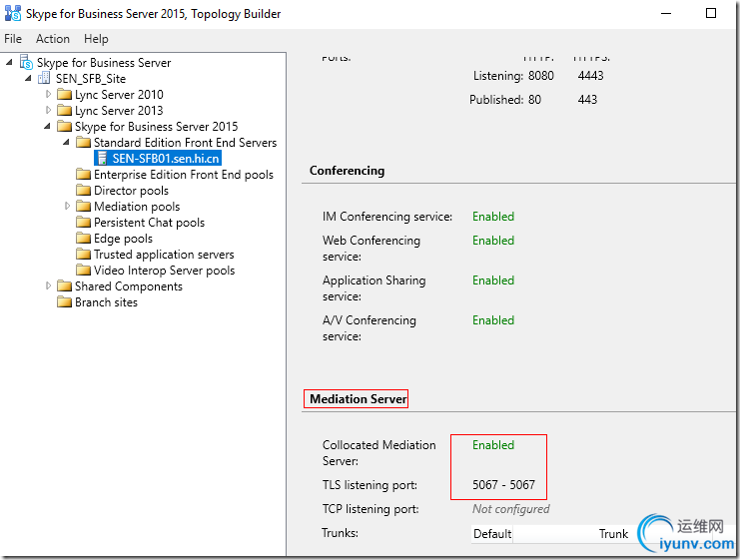
Task: Expand the Mediation pools node
Action: [x=67, y=206]
